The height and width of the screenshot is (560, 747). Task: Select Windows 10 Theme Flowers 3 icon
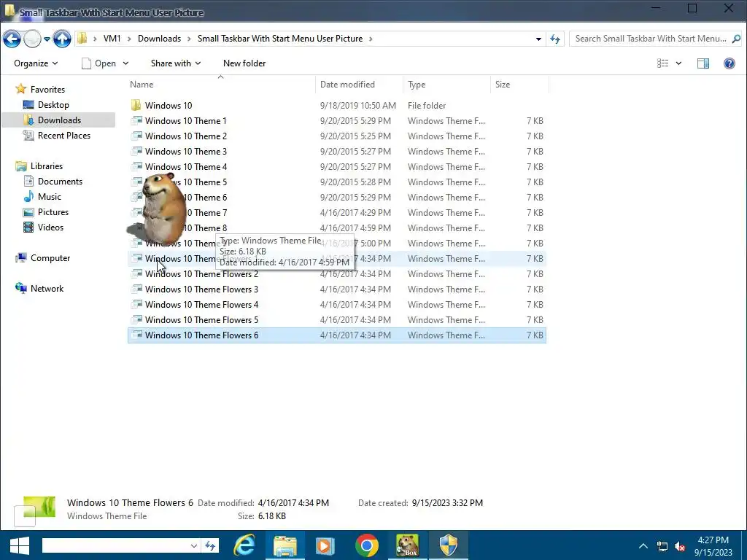coord(136,289)
